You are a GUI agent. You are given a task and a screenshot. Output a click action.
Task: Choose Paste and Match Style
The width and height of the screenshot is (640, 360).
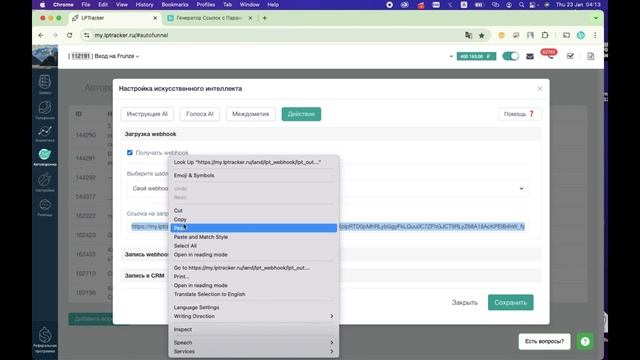(x=253, y=237)
